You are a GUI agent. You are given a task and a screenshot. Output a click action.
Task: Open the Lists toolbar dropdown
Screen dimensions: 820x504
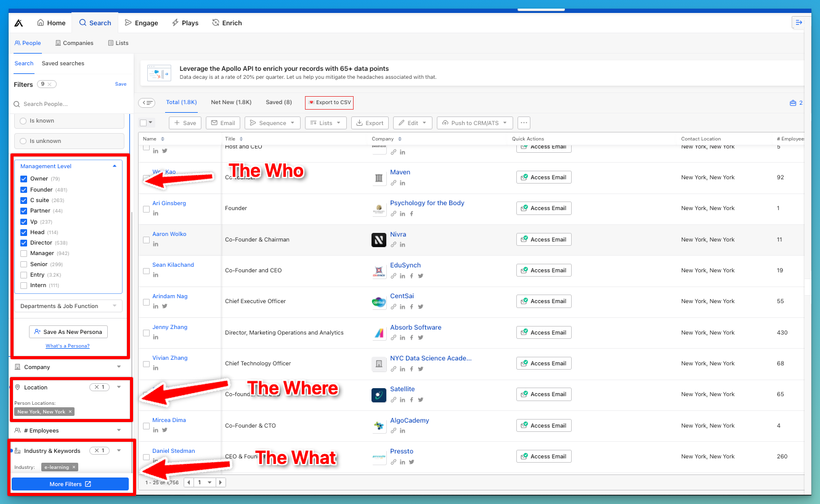[326, 123]
